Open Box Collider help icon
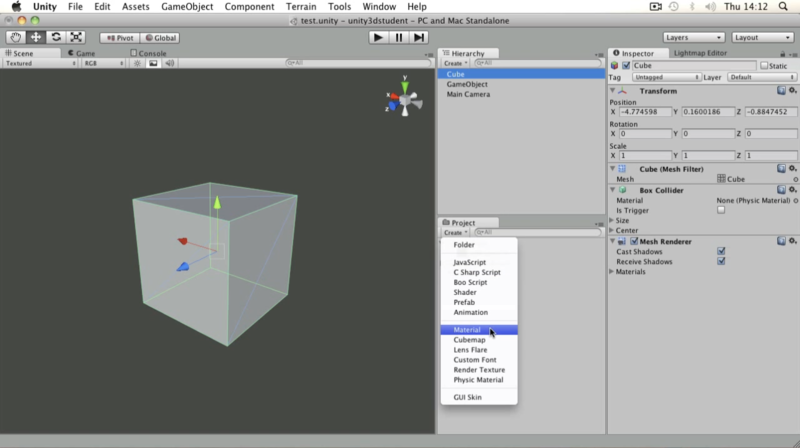The image size is (800, 448). 781,190
